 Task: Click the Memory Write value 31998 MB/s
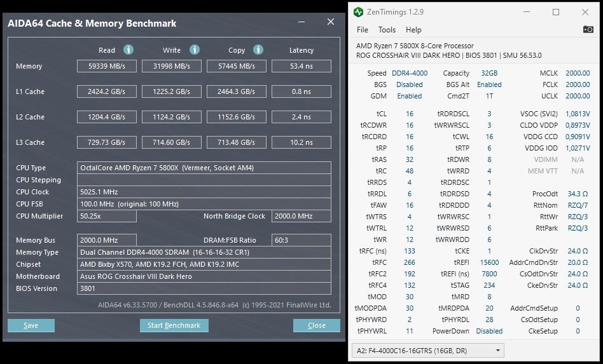[x=172, y=66]
